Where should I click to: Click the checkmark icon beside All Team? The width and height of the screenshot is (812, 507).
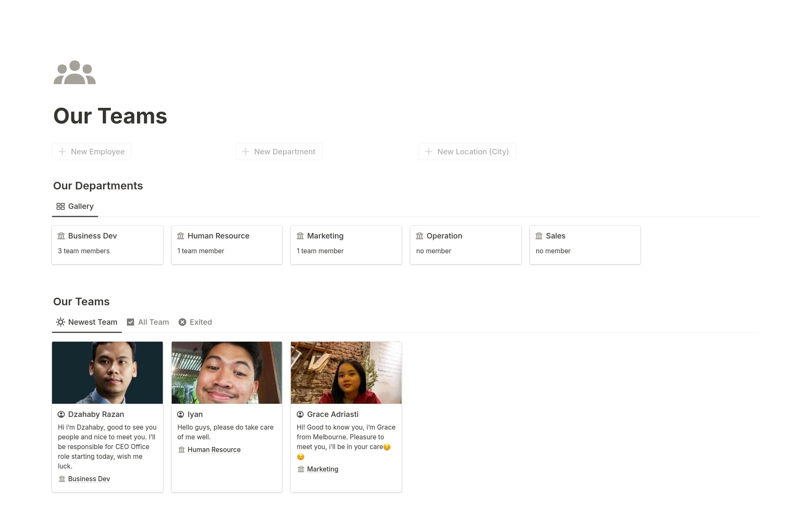pyautogui.click(x=130, y=322)
